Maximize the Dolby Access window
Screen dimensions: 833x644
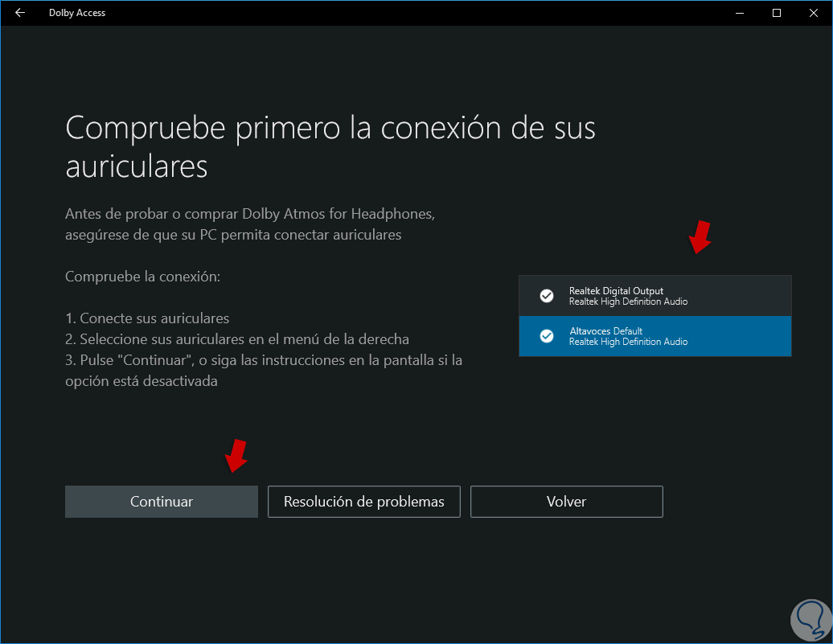click(x=777, y=13)
